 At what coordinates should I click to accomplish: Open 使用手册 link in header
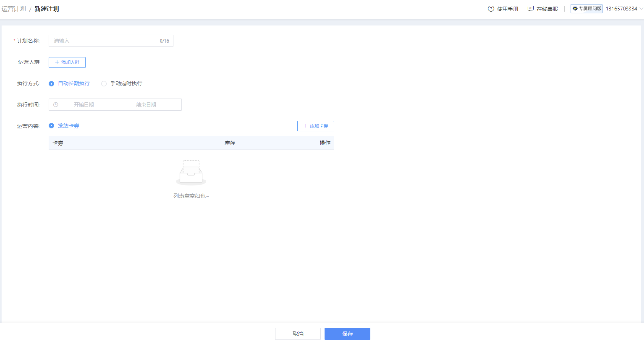click(507, 9)
